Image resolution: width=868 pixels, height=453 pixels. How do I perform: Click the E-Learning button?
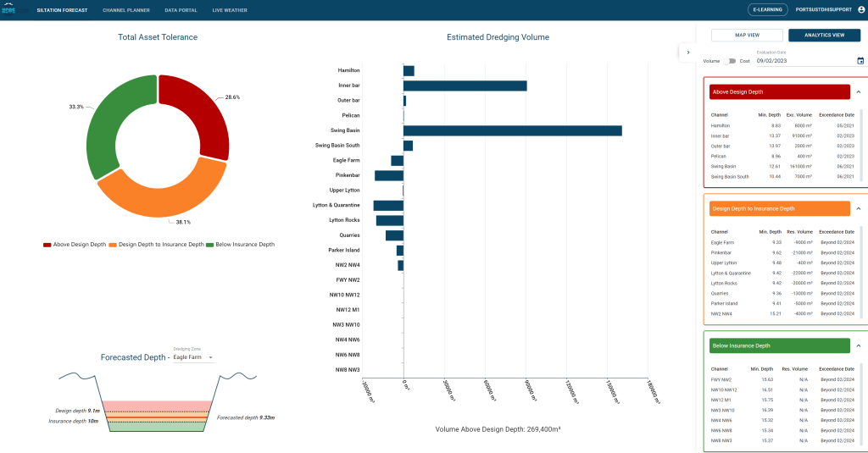click(x=768, y=9)
